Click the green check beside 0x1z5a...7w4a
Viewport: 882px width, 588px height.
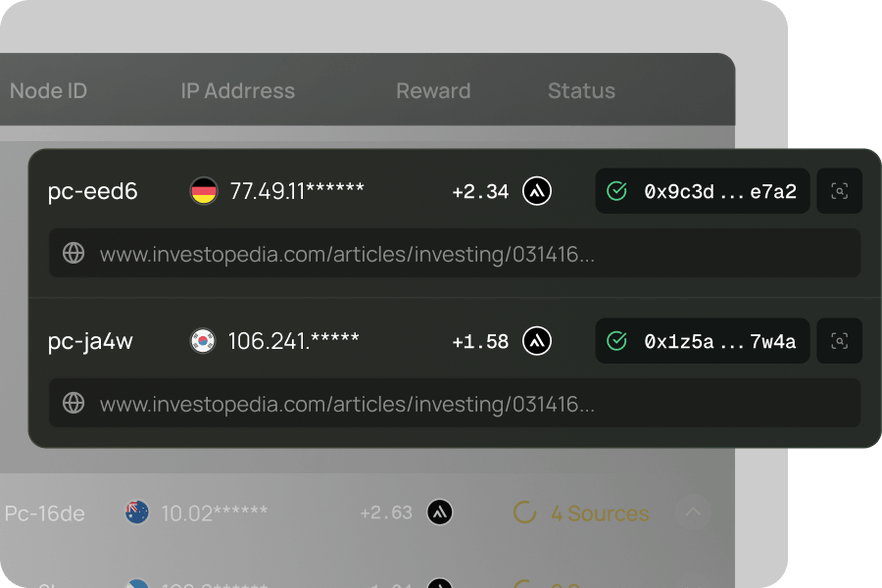(x=616, y=341)
